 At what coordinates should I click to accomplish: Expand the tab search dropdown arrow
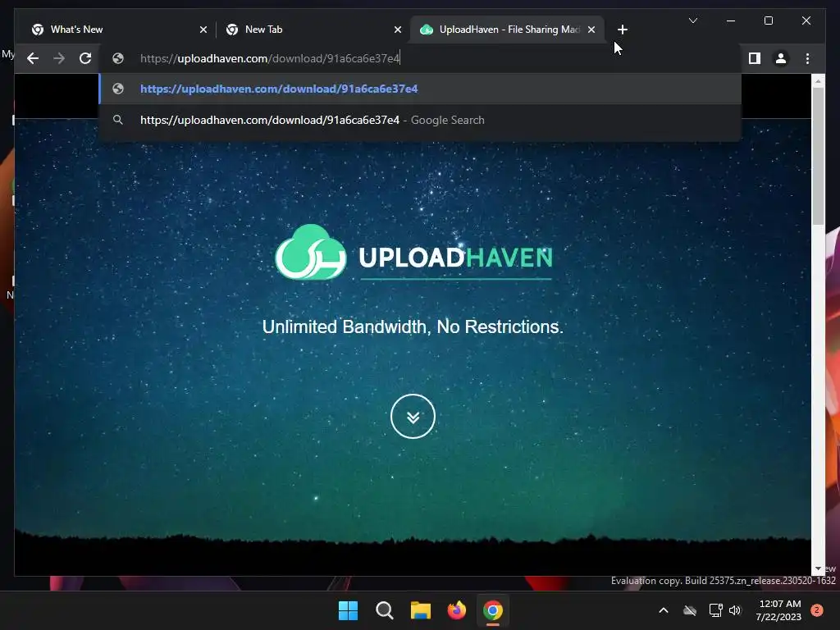pos(693,21)
